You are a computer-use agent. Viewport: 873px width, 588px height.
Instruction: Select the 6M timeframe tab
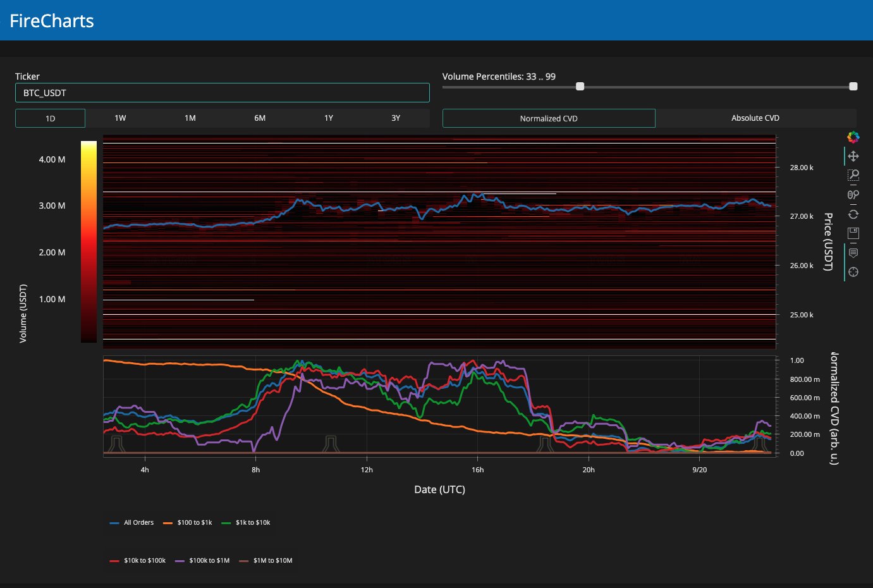[260, 118]
